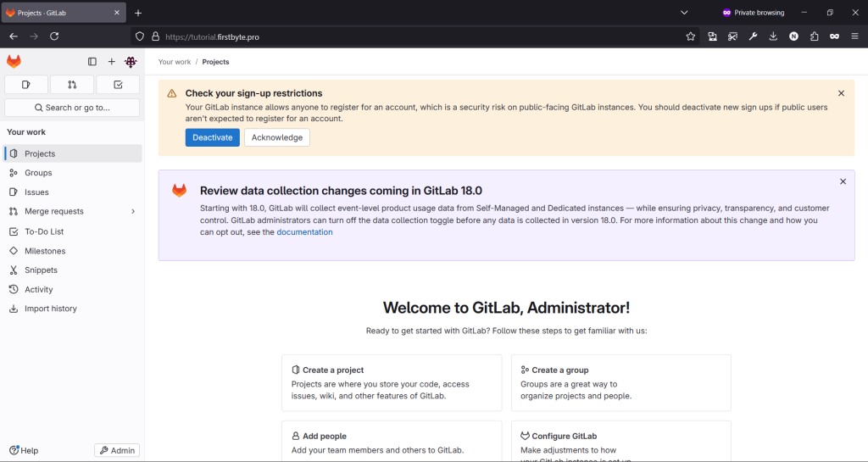Viewport: 868px width, 462px height.
Task: Open Activity in the sidebar
Action: click(73, 289)
